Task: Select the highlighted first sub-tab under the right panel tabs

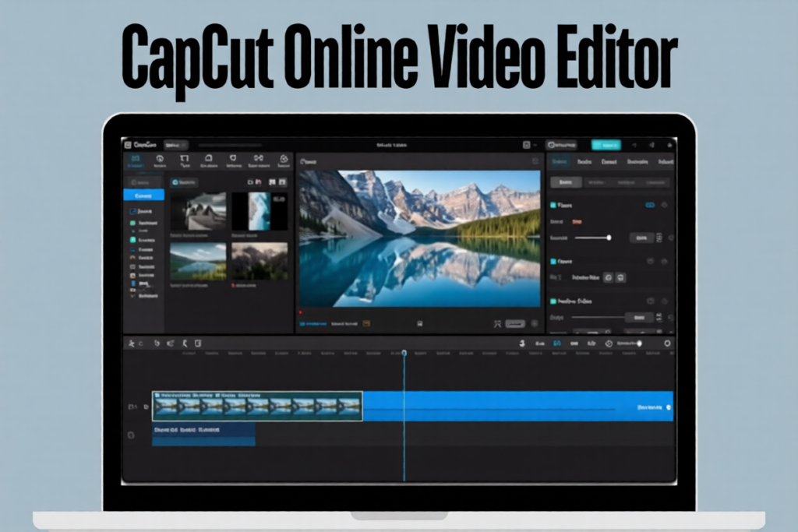Action: point(567,182)
